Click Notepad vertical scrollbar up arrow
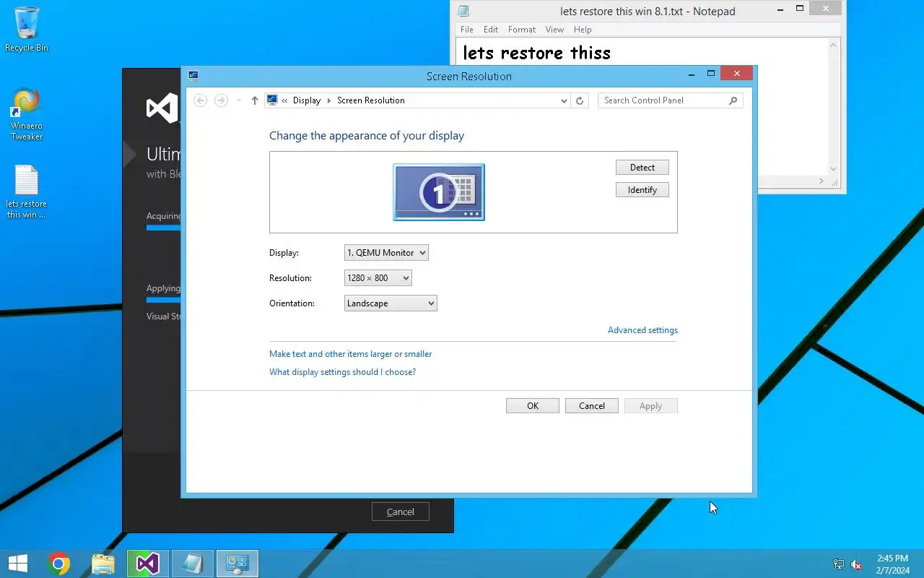 coord(834,45)
